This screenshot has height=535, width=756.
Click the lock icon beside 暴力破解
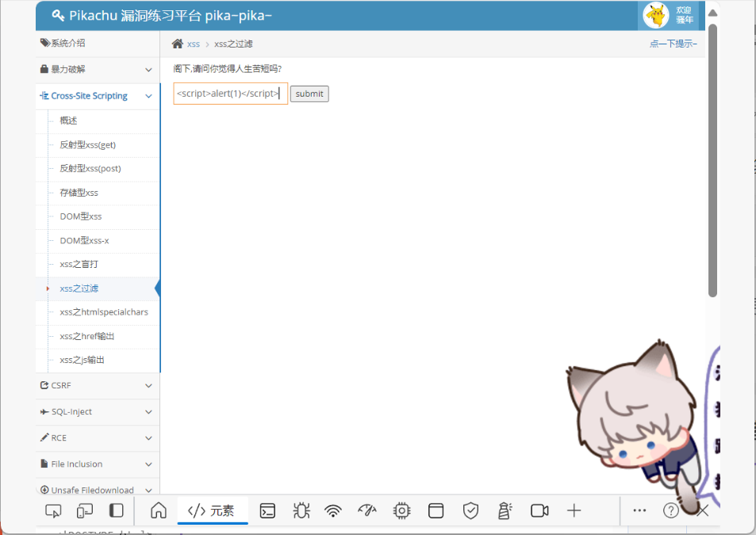pos(44,69)
